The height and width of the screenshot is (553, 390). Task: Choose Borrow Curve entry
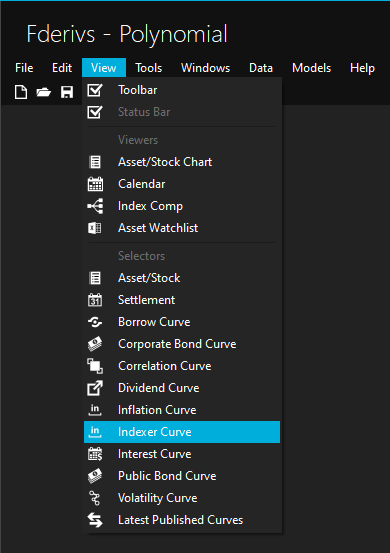182,322
